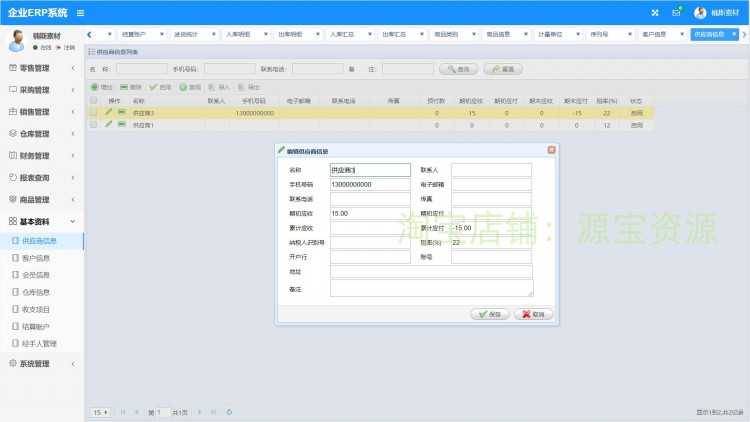
Task: Open the 收支项目 sidebar item
Action: point(42,309)
